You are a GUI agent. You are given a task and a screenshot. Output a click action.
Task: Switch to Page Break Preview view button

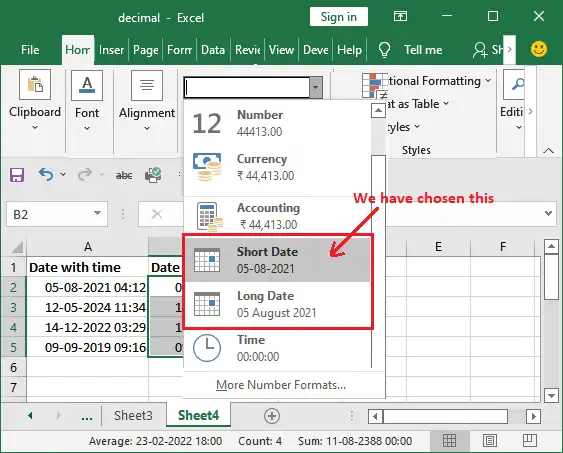(529, 440)
